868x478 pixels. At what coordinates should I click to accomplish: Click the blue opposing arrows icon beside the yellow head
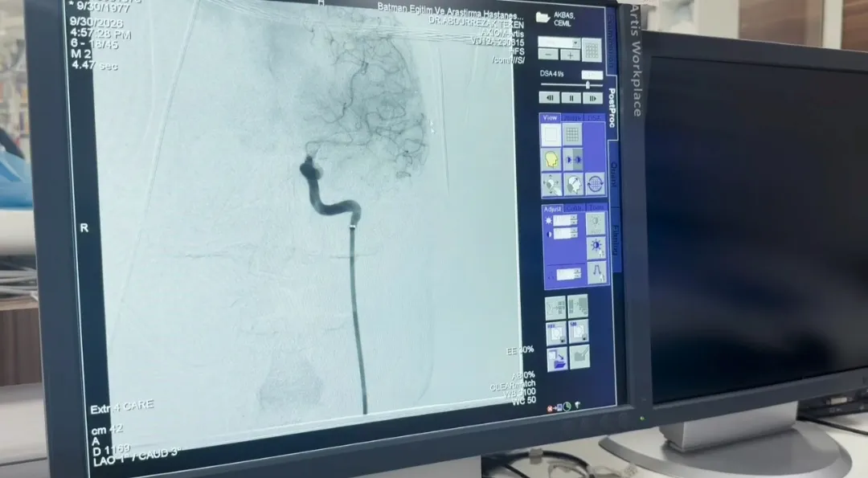point(573,159)
